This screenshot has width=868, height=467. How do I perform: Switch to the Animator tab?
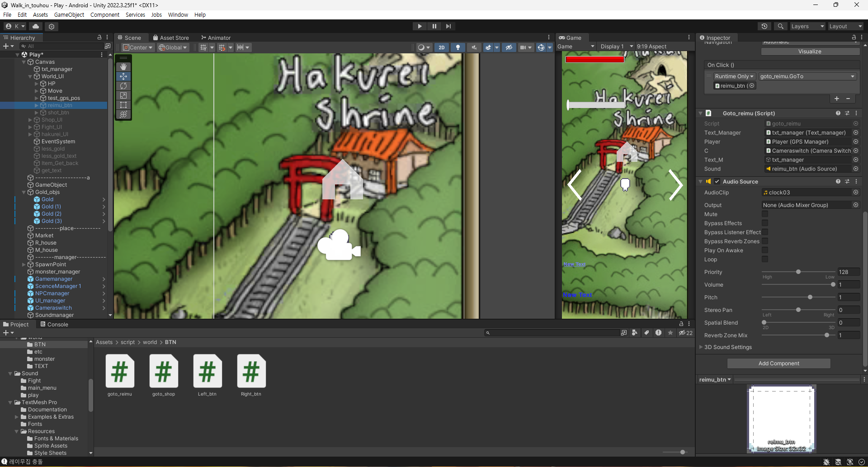click(216, 38)
